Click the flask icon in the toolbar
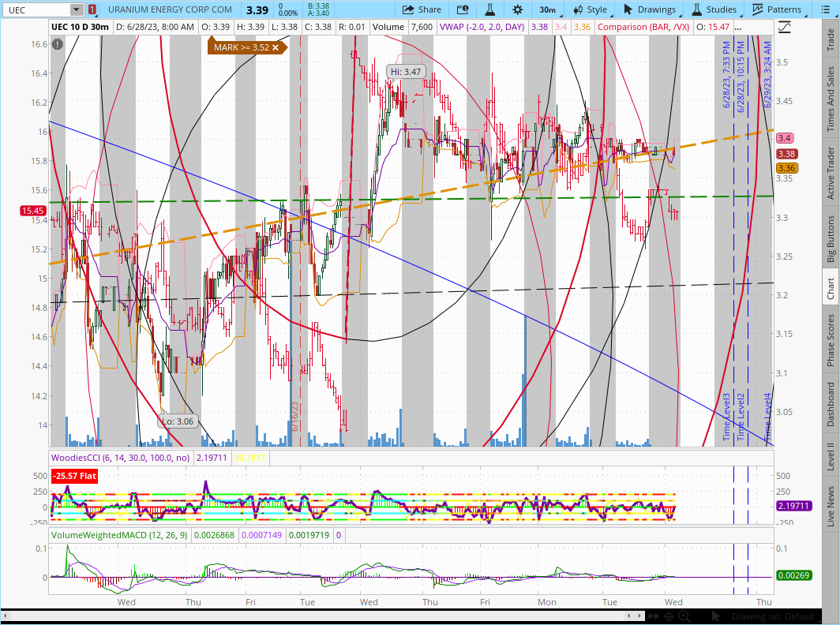 point(489,9)
